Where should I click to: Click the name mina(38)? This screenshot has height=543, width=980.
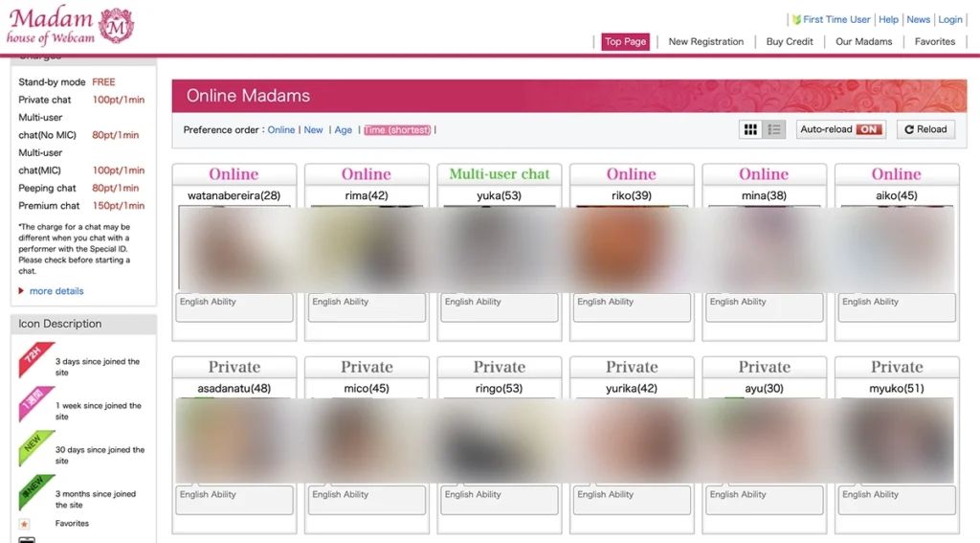[x=765, y=195]
